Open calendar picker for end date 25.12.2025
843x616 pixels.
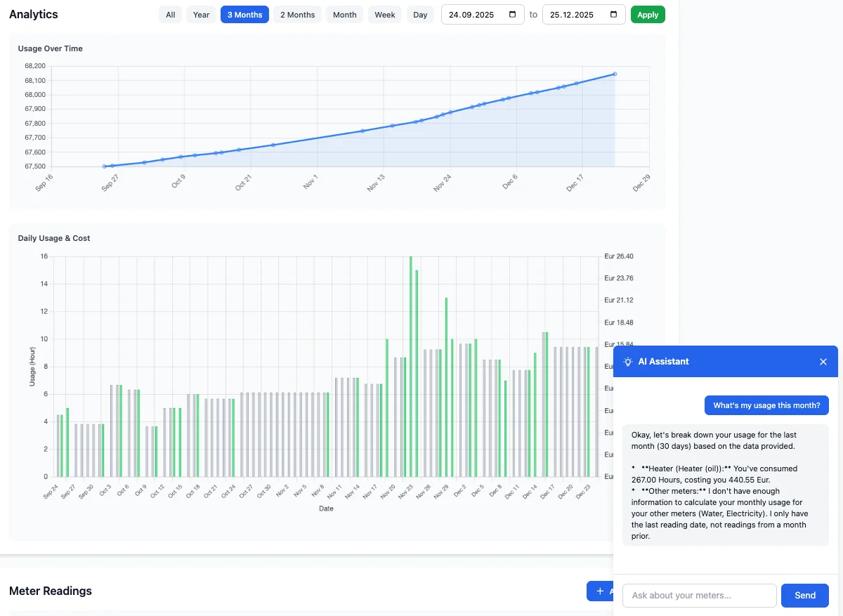(x=613, y=15)
